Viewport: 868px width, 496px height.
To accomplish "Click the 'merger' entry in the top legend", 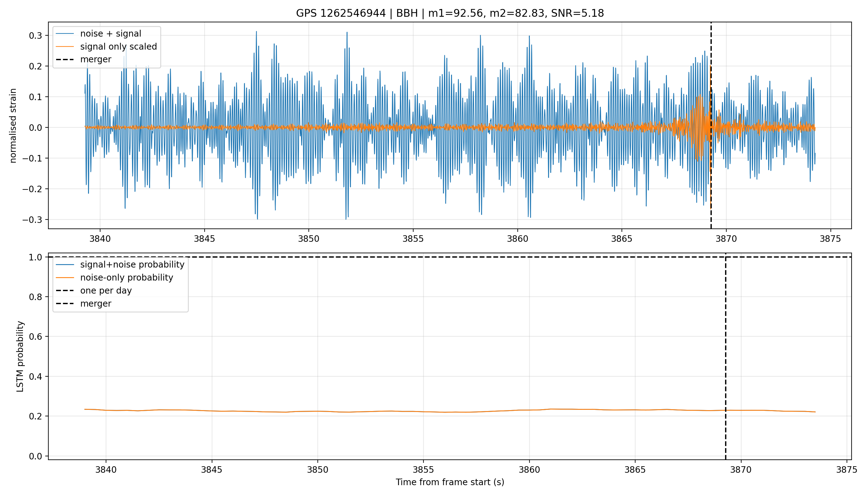I will click(x=83, y=59).
